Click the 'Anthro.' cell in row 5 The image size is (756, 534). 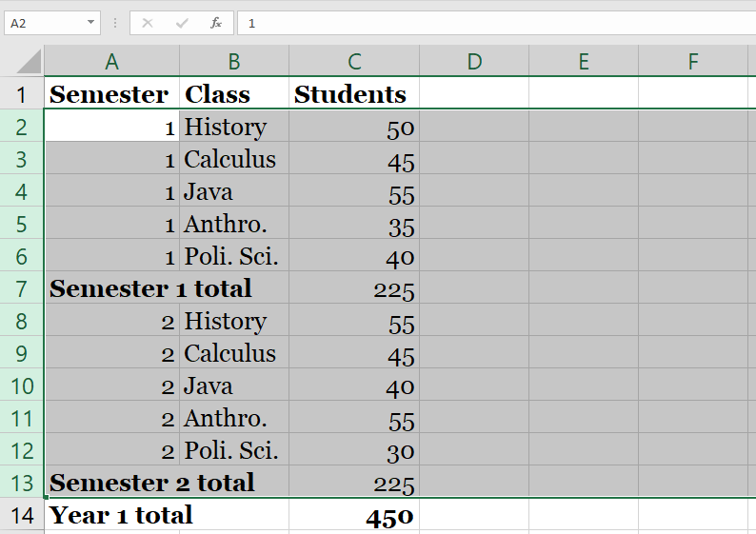[234, 223]
